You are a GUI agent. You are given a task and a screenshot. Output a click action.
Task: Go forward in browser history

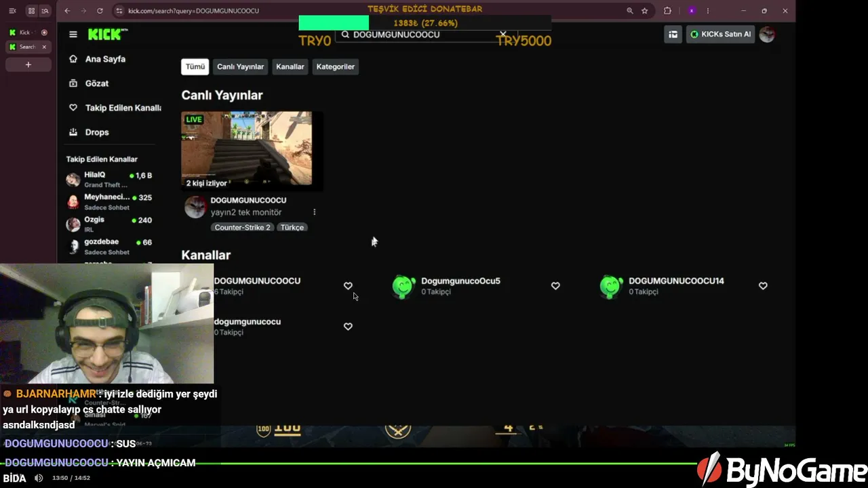pyautogui.click(x=83, y=11)
